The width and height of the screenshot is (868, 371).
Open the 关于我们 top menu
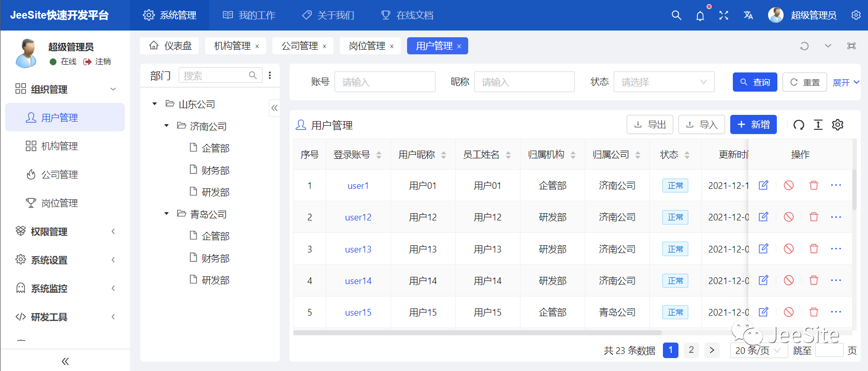pos(328,15)
